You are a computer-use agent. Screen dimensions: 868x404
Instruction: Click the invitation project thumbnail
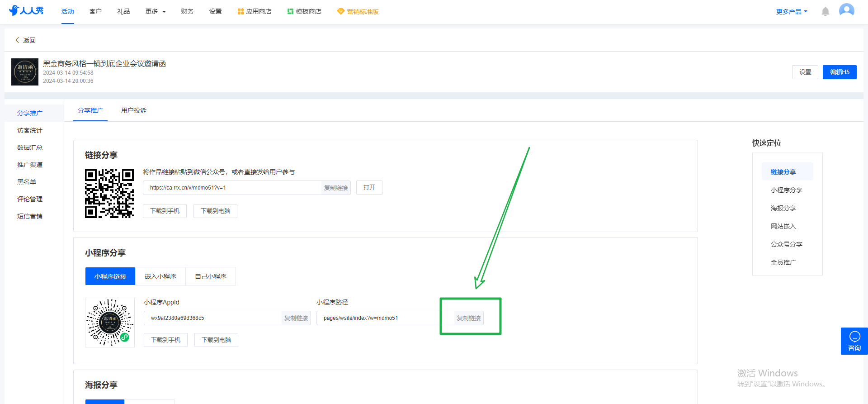coord(25,72)
